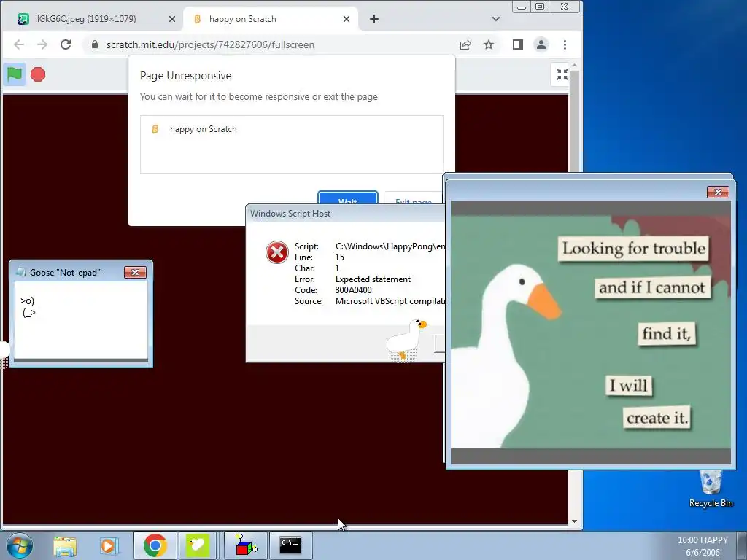Click inside the Goose Not-epad text area
The image size is (747, 560).
[81, 320]
